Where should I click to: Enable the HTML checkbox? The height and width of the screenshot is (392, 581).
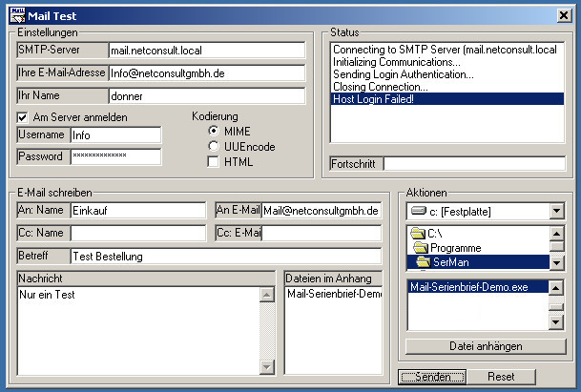click(213, 162)
